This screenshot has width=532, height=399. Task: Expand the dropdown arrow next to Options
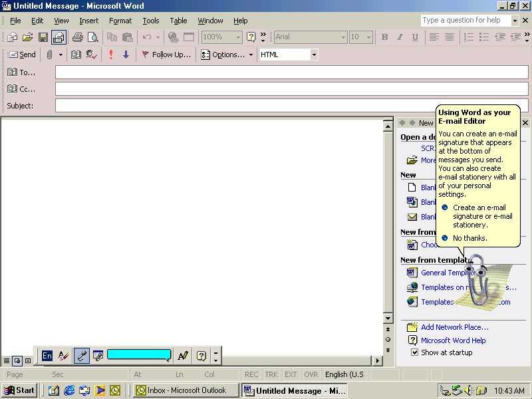251,55
